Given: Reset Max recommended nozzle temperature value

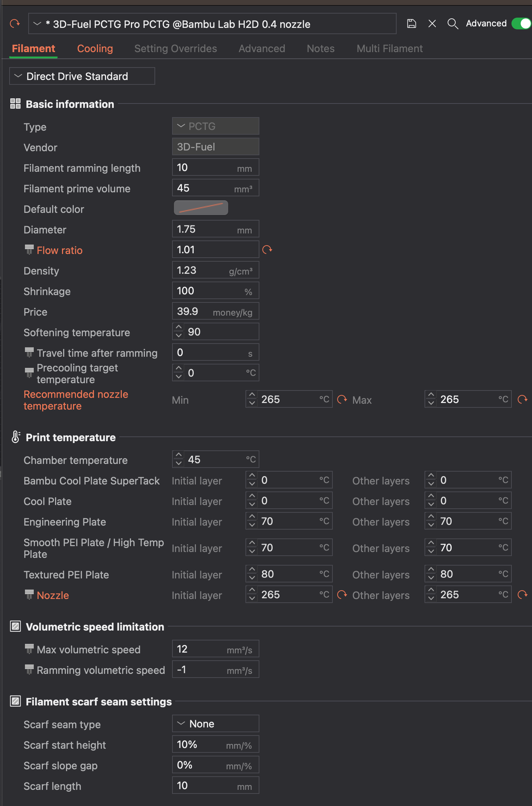Looking at the screenshot, I should (522, 399).
